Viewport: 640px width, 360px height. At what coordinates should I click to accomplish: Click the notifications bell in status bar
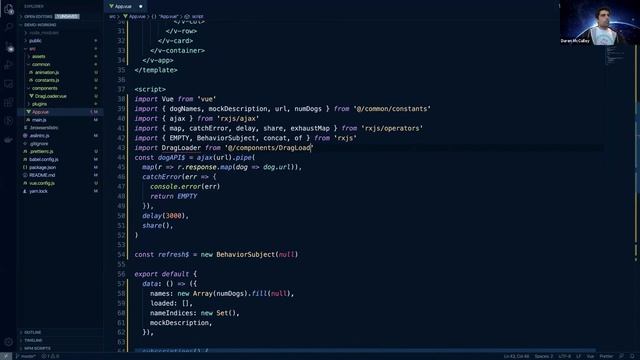(x=632, y=356)
